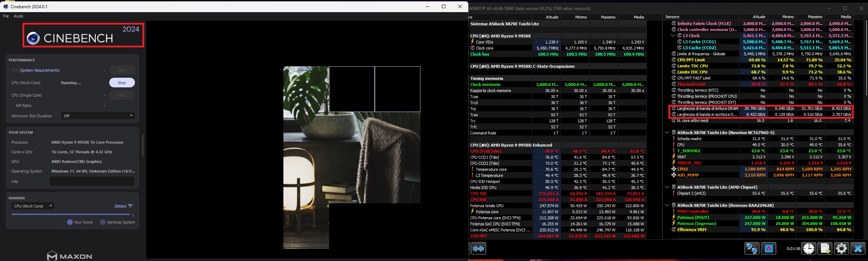Open the Aiuto menu in Cinebench
868x261 pixels.
19,16
